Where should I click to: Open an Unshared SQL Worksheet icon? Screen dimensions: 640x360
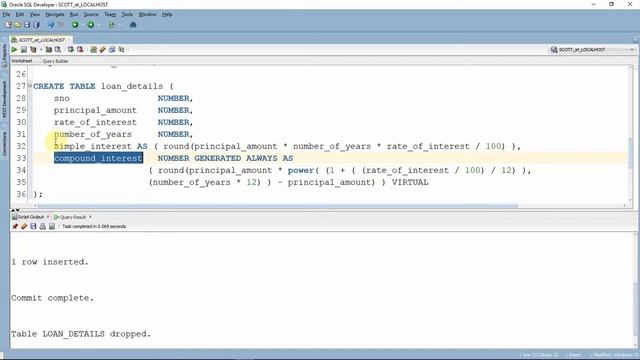click(x=93, y=50)
